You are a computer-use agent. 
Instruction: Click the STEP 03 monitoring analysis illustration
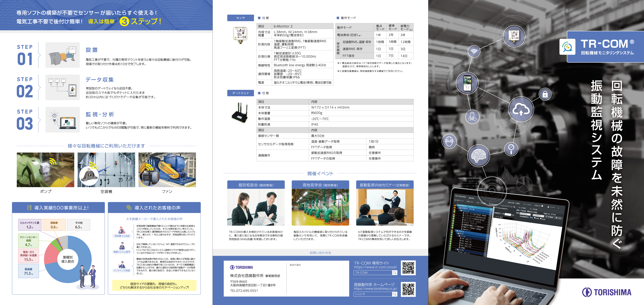pyautogui.click(x=63, y=120)
